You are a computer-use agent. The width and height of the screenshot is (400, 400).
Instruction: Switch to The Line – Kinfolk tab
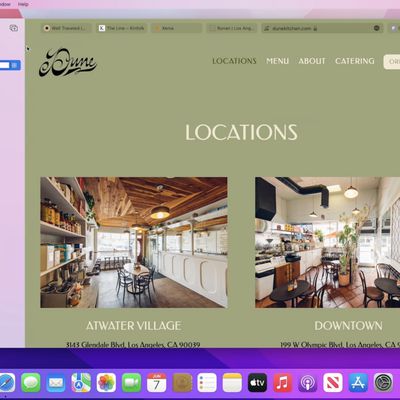click(122, 28)
